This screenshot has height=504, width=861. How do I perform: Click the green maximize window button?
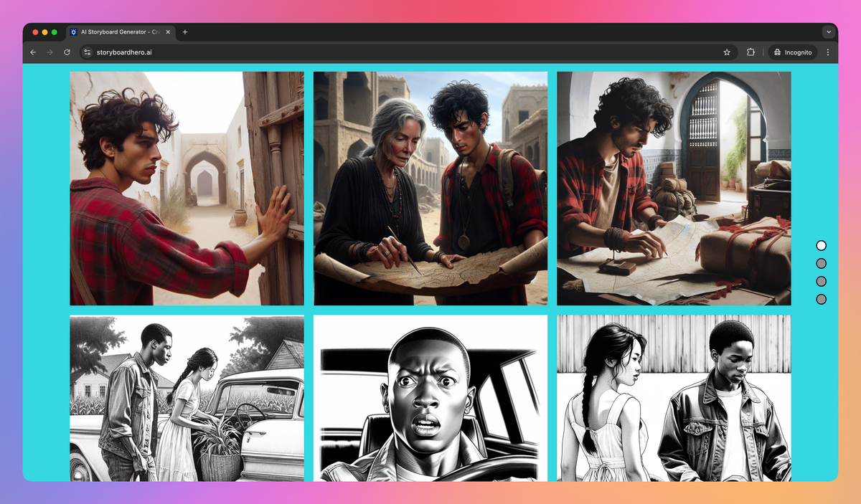55,32
